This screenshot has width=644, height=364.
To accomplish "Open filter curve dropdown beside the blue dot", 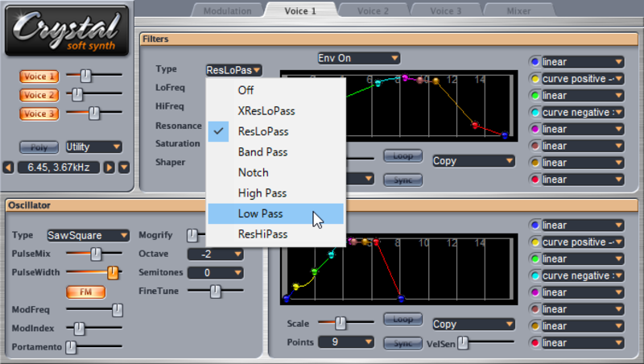I will (582, 62).
